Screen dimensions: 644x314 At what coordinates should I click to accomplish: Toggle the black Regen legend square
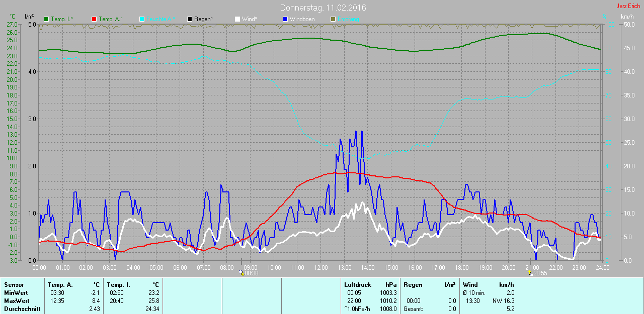[x=190, y=19]
